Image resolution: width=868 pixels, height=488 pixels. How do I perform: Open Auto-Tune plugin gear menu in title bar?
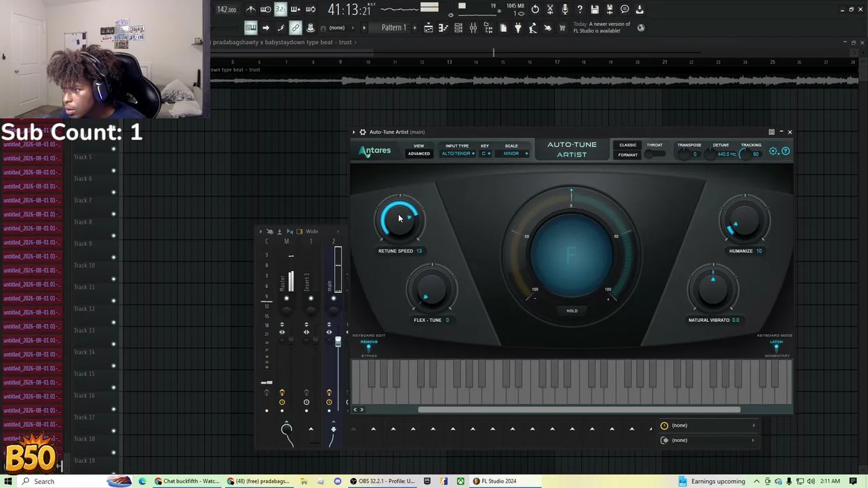tap(363, 132)
